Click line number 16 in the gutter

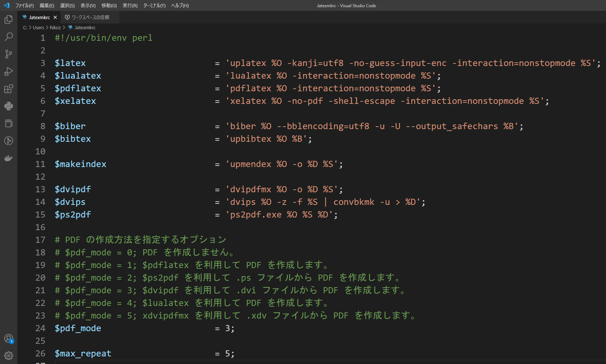40,227
